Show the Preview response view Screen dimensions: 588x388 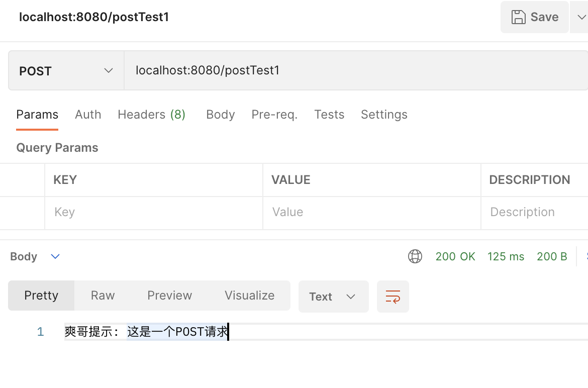(x=169, y=296)
